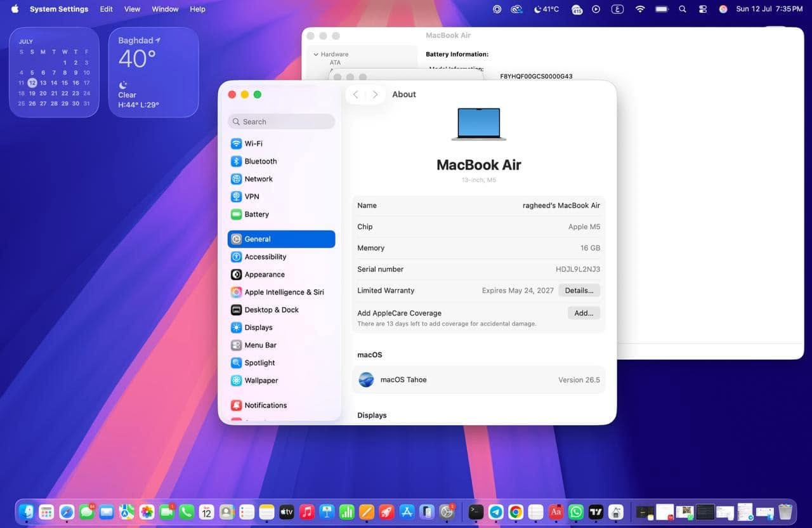
Task: Open the Apple menu
Action: coord(15,9)
